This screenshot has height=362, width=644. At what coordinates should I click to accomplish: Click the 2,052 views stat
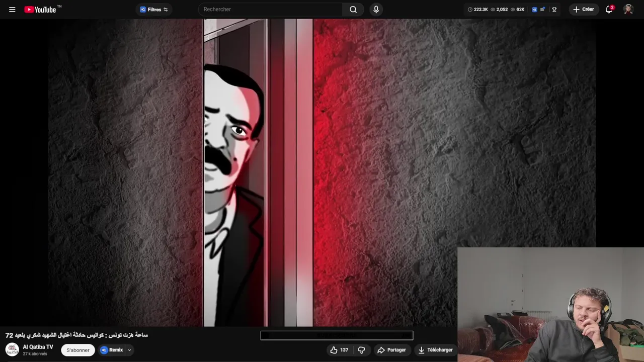tap(499, 10)
